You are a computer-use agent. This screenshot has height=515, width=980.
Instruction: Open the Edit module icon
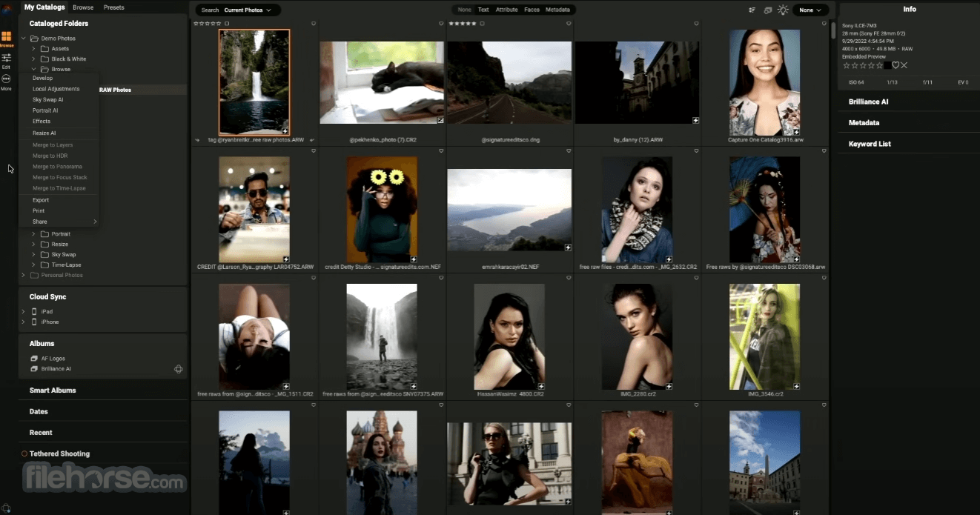click(6, 58)
